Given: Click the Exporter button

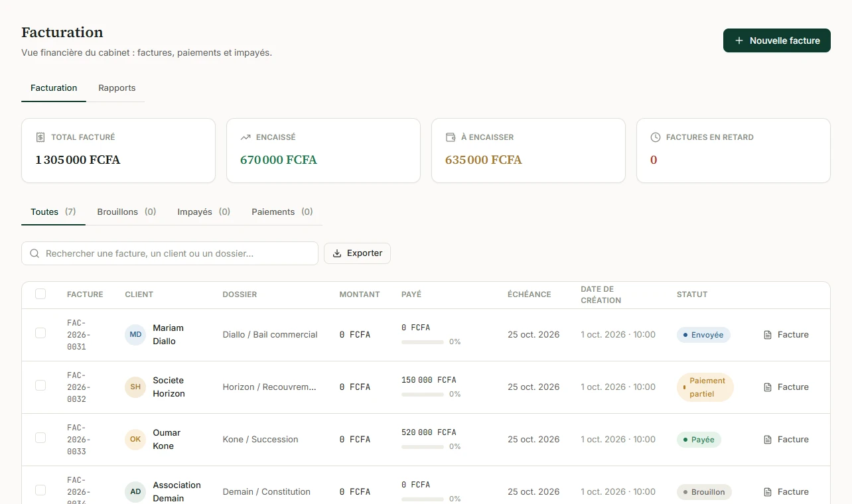Looking at the screenshot, I should coord(357,253).
